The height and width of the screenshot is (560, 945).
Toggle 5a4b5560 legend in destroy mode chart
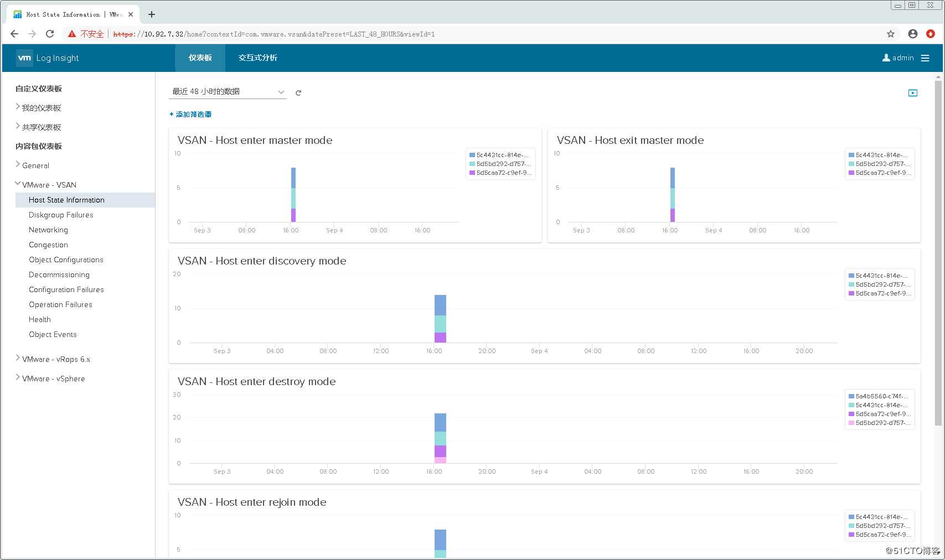click(x=878, y=396)
